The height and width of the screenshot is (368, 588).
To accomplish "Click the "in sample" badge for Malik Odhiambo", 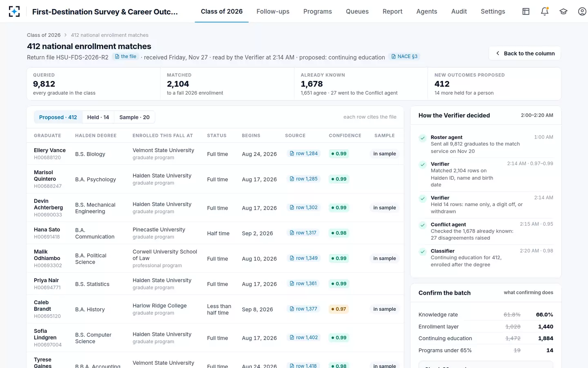I will pos(385,258).
